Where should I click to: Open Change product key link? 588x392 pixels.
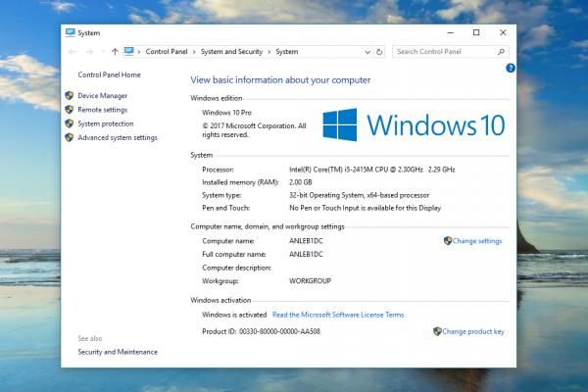[x=473, y=331]
